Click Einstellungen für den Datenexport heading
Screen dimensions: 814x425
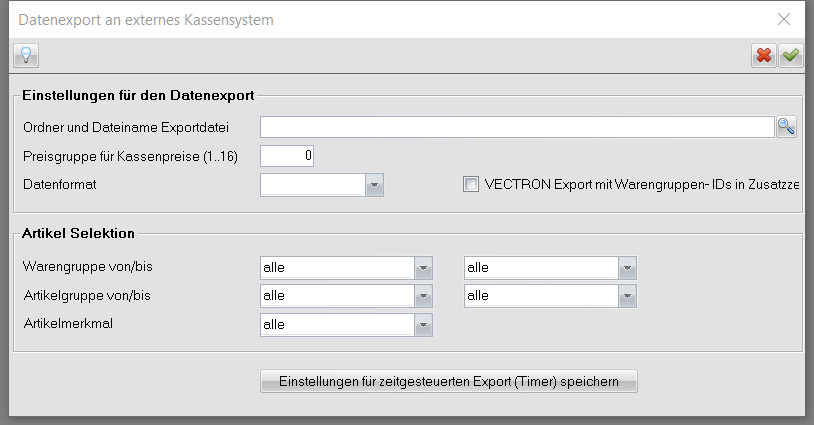tap(138, 95)
